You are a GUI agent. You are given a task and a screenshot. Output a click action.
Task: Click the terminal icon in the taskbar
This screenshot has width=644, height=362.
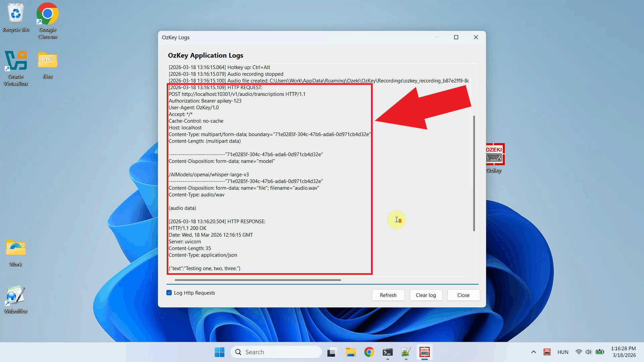[x=387, y=352]
